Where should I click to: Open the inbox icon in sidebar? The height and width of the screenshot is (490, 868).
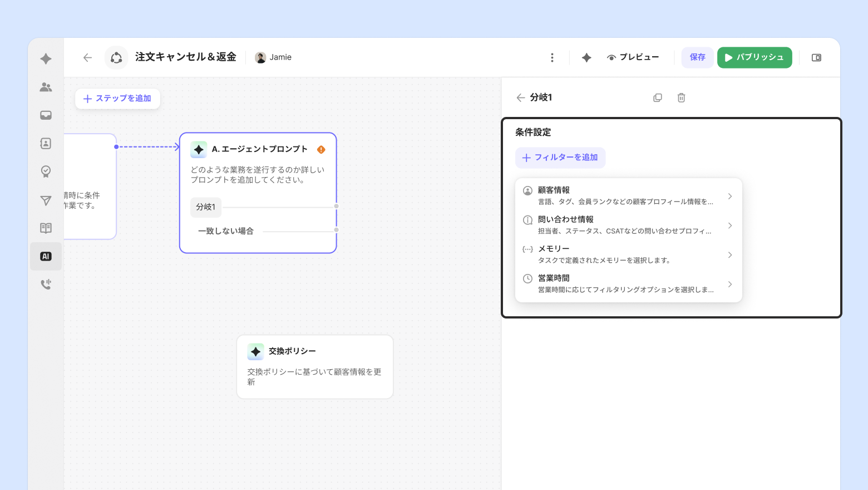46,115
